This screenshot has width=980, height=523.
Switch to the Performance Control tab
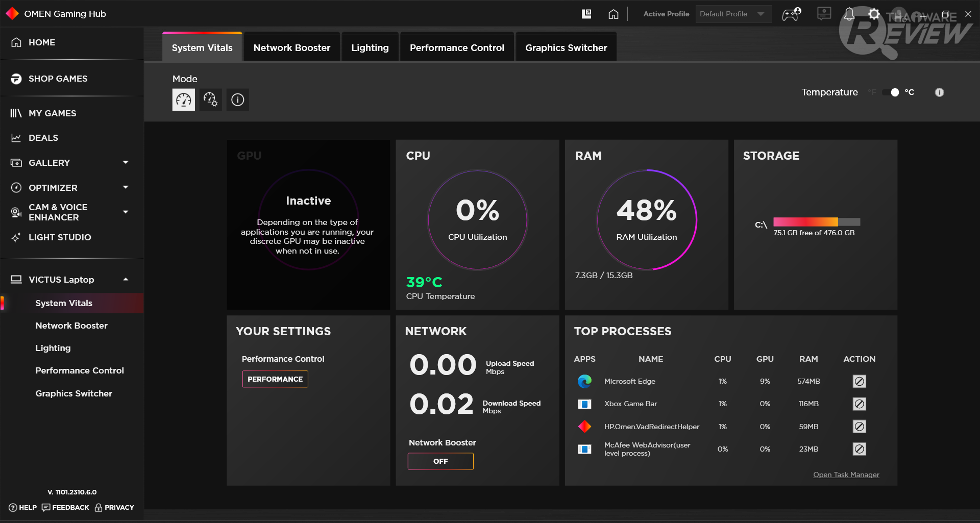pos(457,47)
